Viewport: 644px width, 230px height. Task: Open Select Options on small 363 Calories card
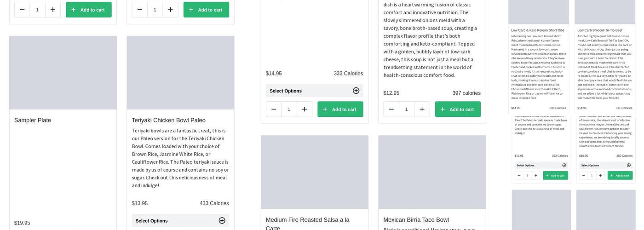pyautogui.click(x=541, y=165)
